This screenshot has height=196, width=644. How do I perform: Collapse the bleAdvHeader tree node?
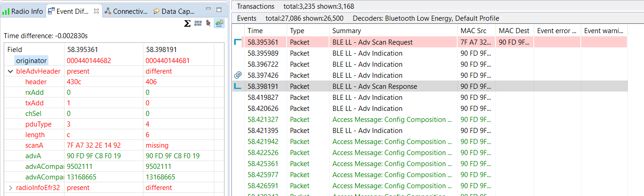point(10,71)
